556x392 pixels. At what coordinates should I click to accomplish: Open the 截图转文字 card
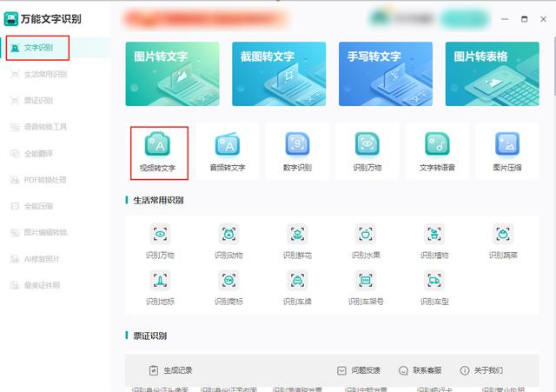click(x=279, y=74)
